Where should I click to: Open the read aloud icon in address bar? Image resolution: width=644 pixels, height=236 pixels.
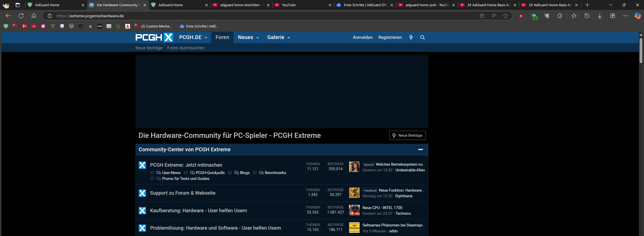tap(494, 16)
